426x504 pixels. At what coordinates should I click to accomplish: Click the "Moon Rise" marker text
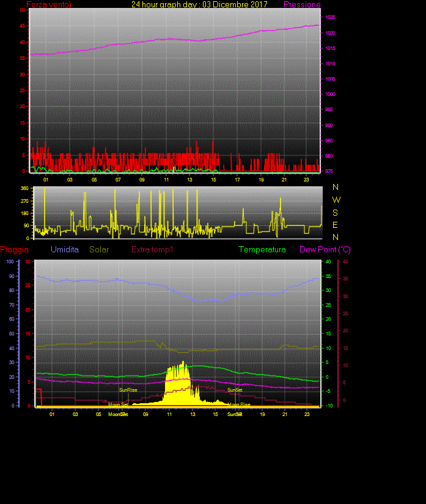point(239,404)
